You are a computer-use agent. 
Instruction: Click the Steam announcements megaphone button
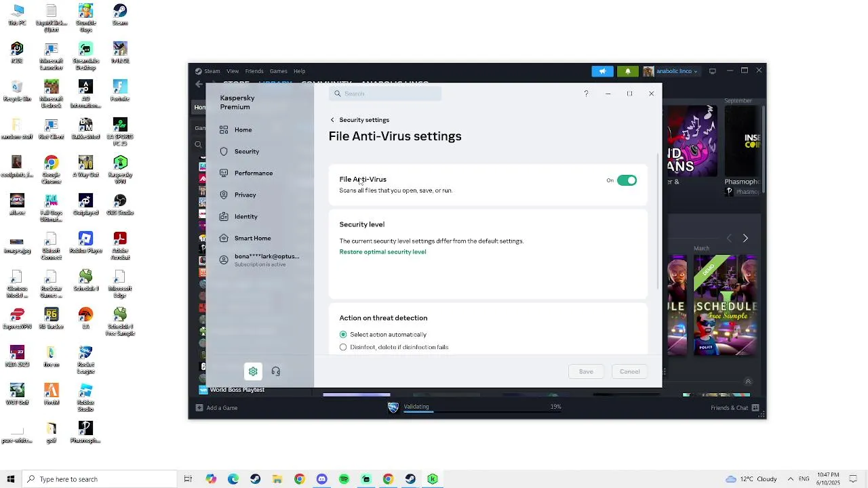[x=602, y=71]
